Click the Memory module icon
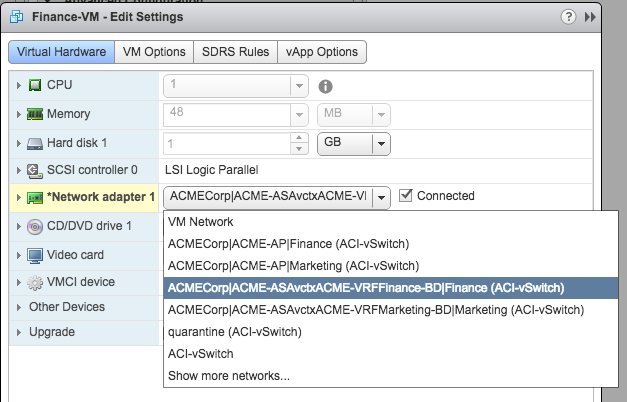The image size is (627, 402). point(35,114)
